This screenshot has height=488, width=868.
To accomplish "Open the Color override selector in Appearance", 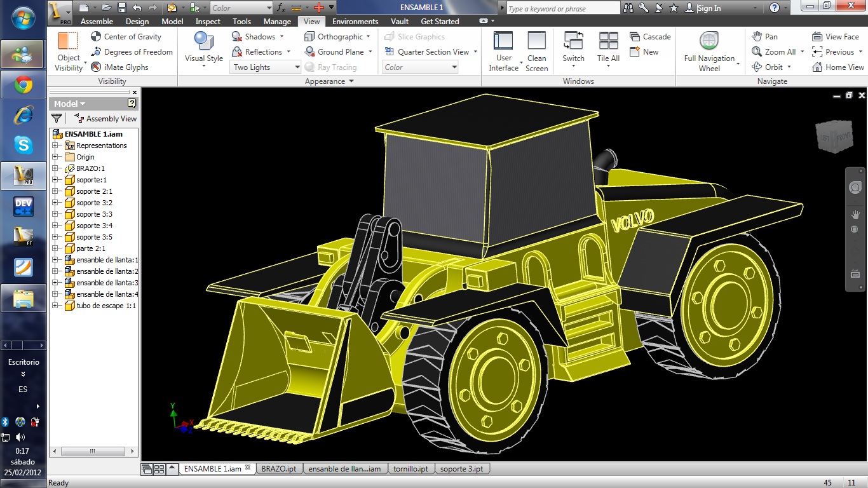I will click(x=419, y=67).
